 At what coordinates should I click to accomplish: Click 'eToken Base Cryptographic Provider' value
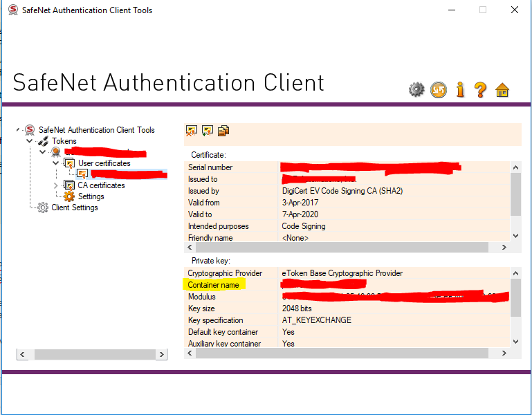tap(342, 273)
